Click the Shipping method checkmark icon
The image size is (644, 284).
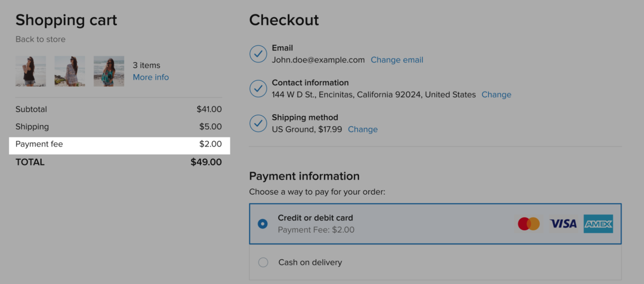[x=258, y=123]
